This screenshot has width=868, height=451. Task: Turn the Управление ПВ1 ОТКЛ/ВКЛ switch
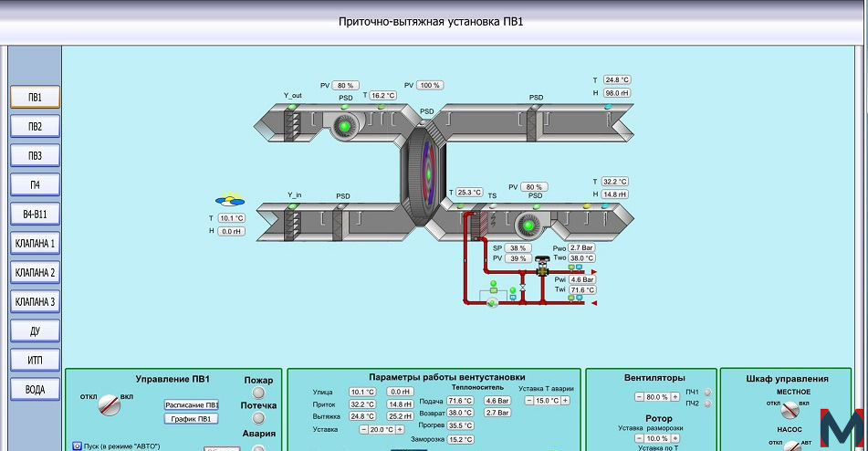tap(109, 405)
